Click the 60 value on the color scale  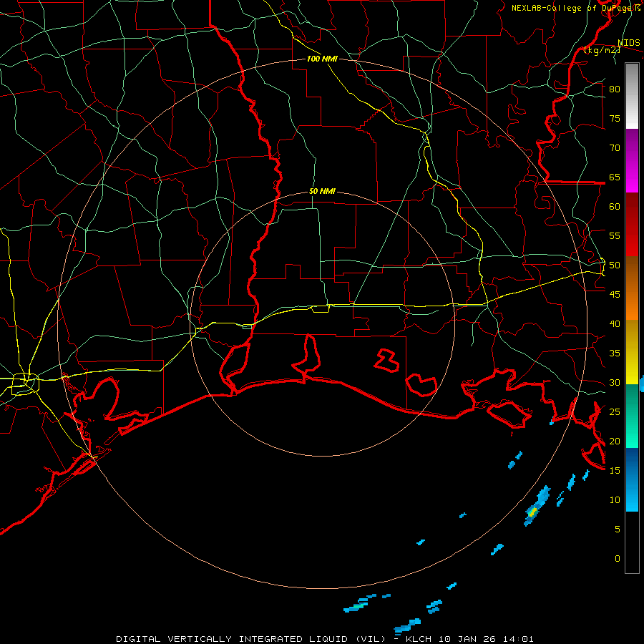point(615,207)
